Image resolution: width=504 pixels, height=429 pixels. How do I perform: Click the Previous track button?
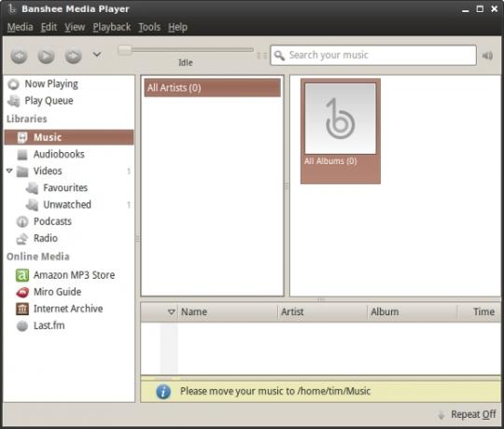pyautogui.click(x=19, y=56)
